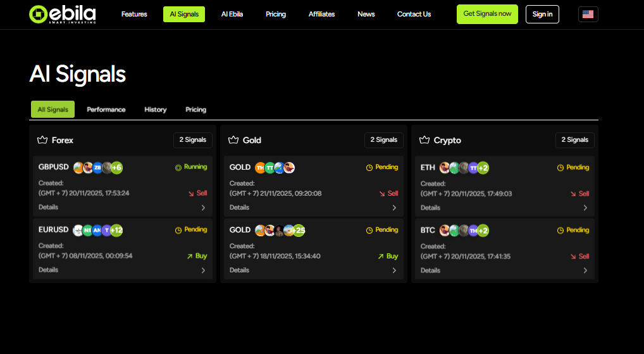Viewport: 644px width, 354px height.
Task: Click the US flag language selector
Action: (x=588, y=14)
